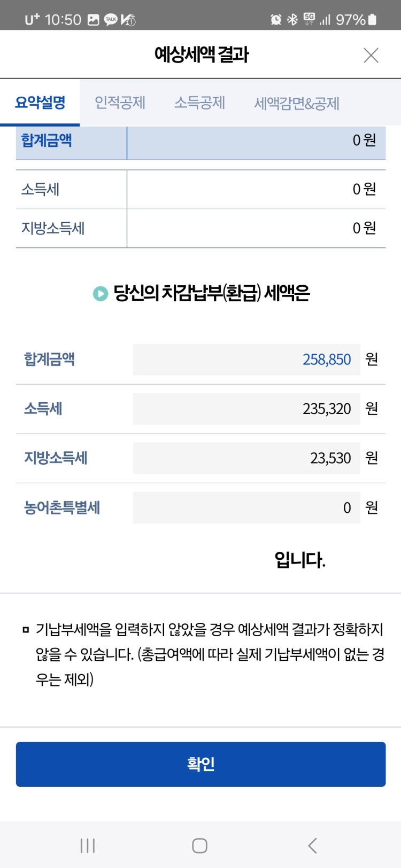Switch to the 인적공제 tab
Screen dimensions: 401x868
pyautogui.click(x=120, y=103)
